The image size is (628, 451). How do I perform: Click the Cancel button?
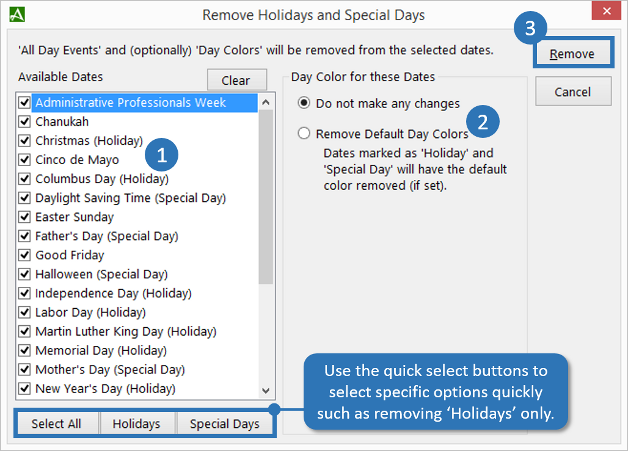pos(573,92)
